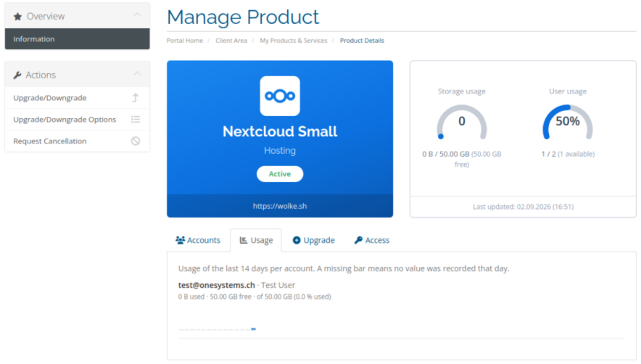Go to Client Area breadcrumb
Image resolution: width=641 pixels, height=364 pixels.
point(231,41)
